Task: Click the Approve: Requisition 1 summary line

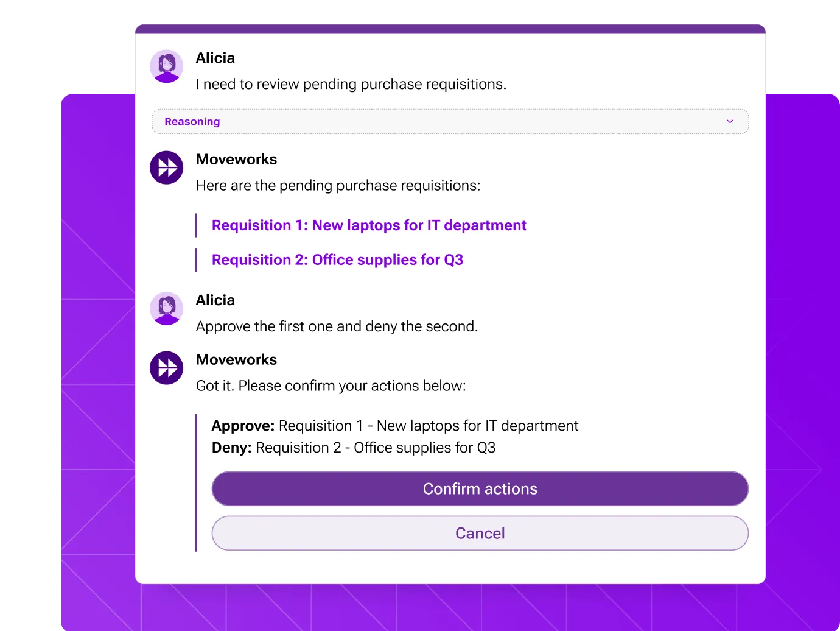Action: pos(395,426)
